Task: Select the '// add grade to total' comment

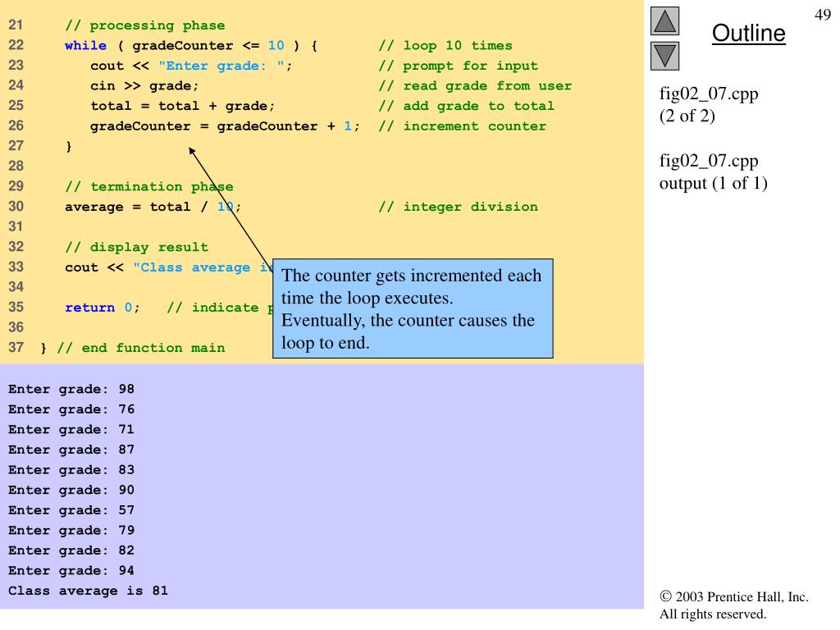Action: point(466,106)
